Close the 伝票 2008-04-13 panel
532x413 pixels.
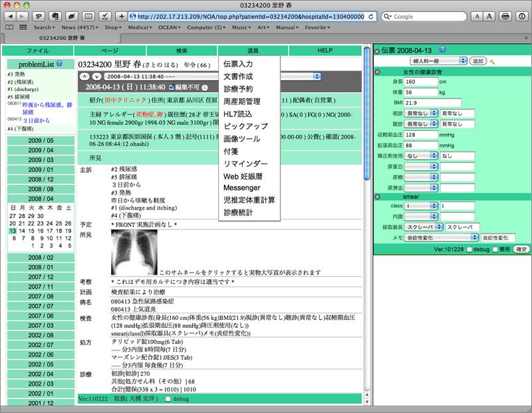tap(377, 51)
